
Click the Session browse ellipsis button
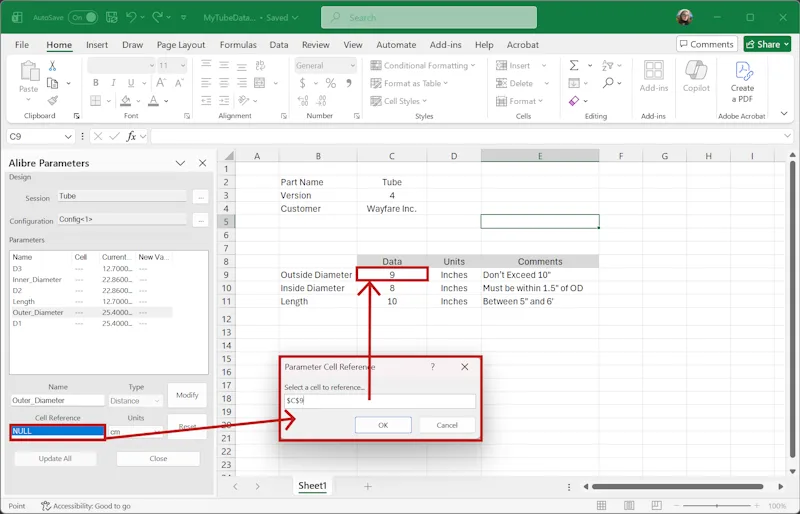pos(201,197)
